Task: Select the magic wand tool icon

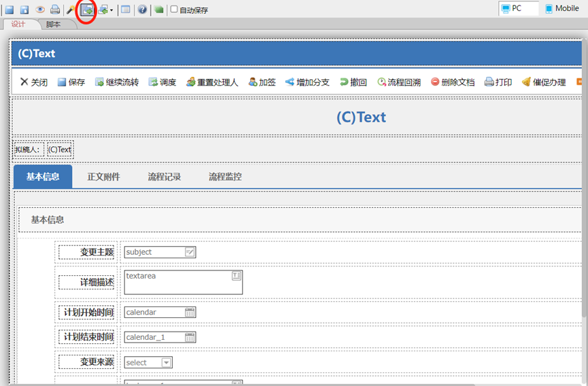Action: [x=70, y=10]
